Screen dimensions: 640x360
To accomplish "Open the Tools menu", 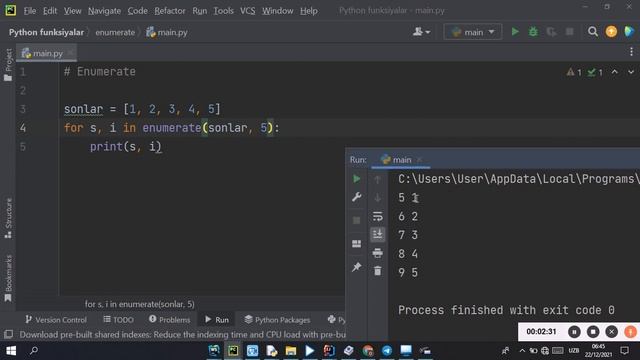I will pos(223,11).
